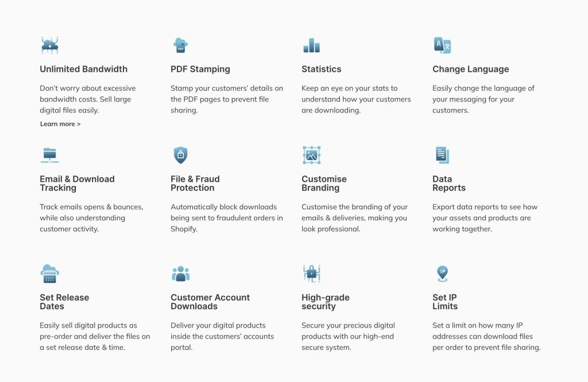Click the Set IP Limits heading
Image resolution: width=588 pixels, height=382 pixels.
coord(445,302)
